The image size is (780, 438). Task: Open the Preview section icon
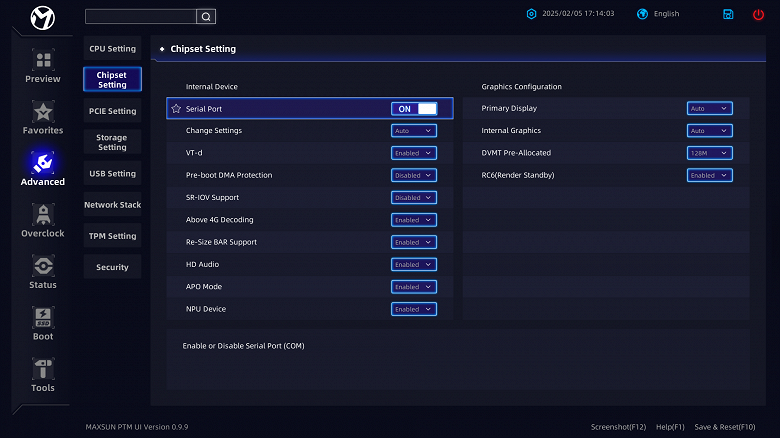coord(42,60)
